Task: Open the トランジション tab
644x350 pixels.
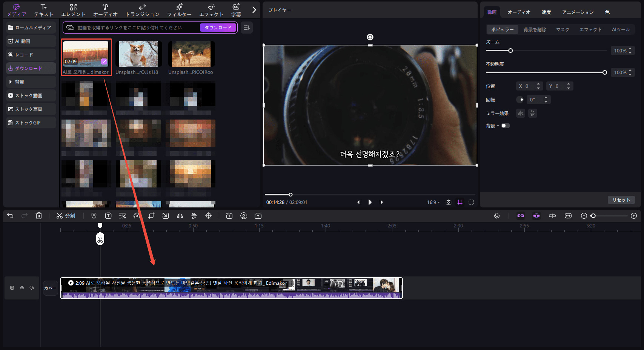Action: pyautogui.click(x=142, y=10)
